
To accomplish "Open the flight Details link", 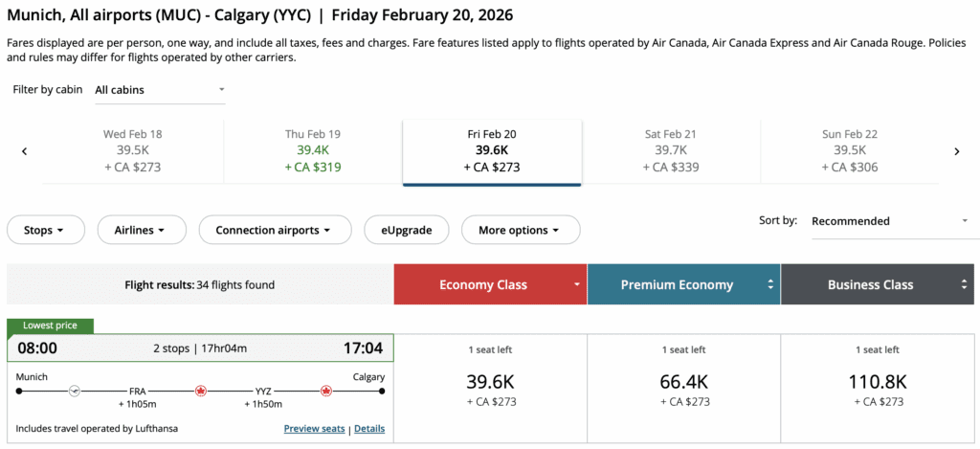I will click(x=369, y=429).
